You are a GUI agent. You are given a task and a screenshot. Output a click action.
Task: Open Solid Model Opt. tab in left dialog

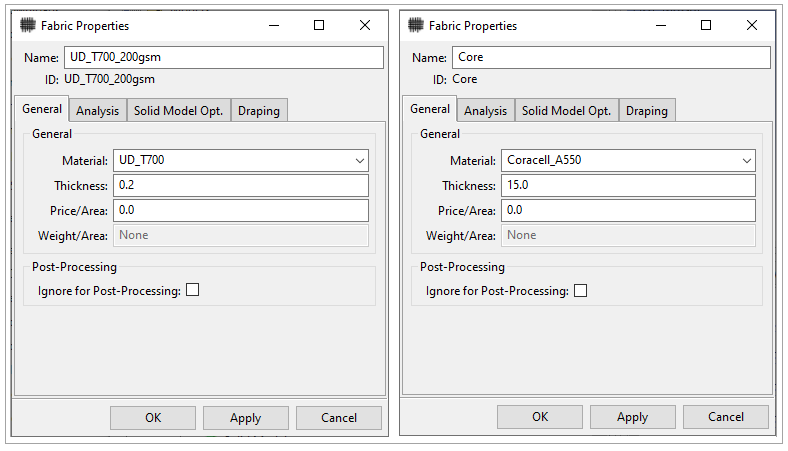(178, 111)
